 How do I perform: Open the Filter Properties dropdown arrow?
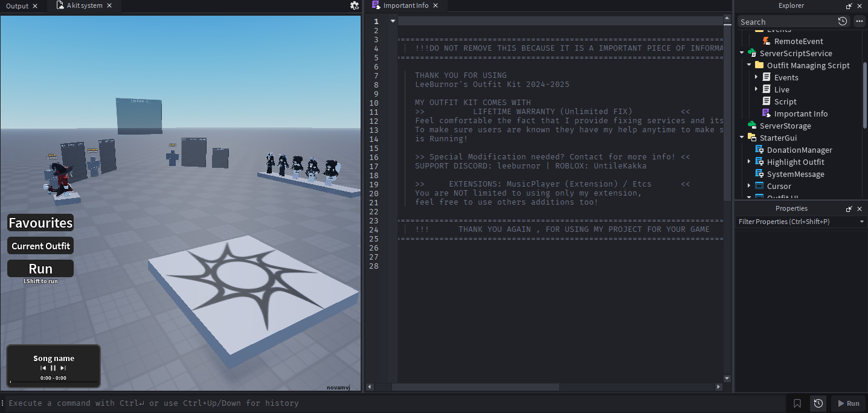tap(862, 222)
